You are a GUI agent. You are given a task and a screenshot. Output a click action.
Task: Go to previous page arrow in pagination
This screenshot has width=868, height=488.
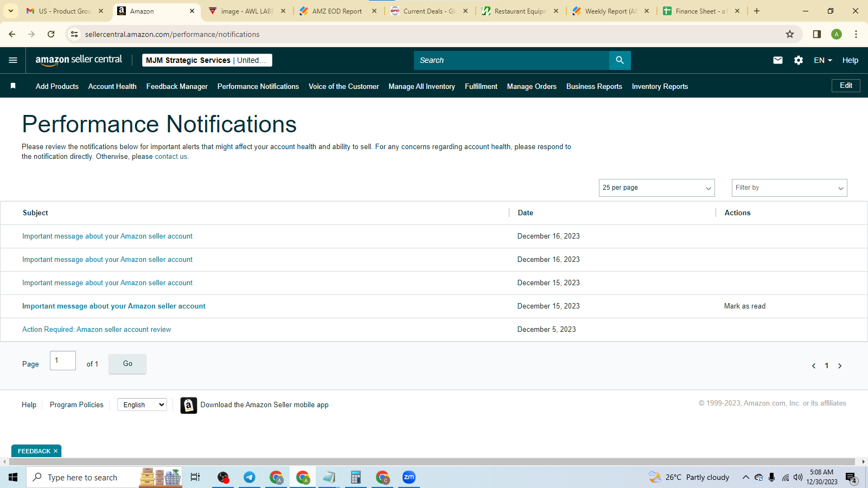813,366
